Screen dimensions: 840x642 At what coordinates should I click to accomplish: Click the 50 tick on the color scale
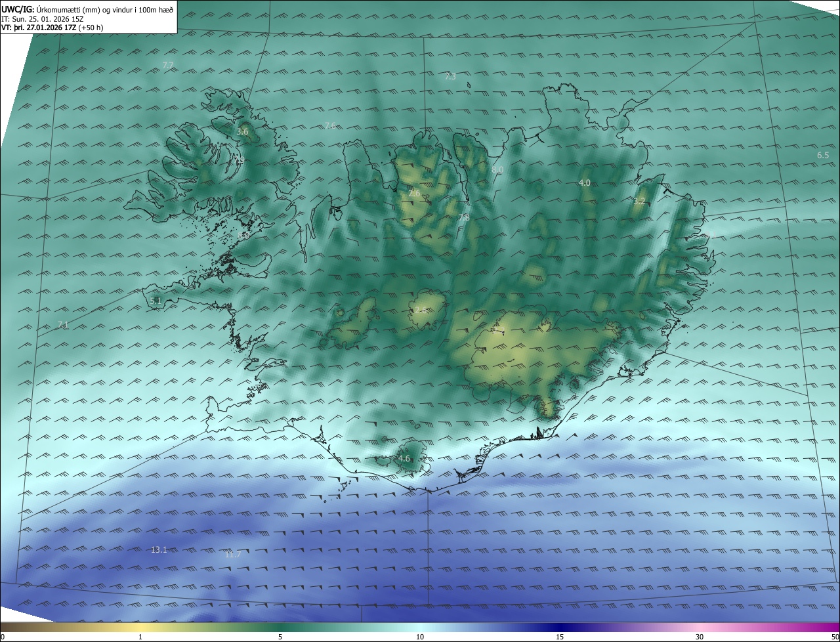[x=834, y=637]
